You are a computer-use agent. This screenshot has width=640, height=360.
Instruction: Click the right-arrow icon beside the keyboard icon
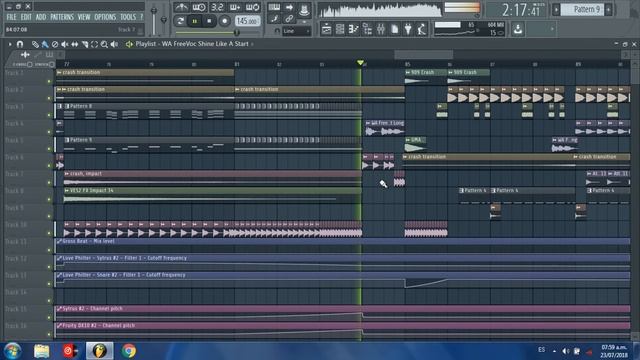[x=289, y=7]
